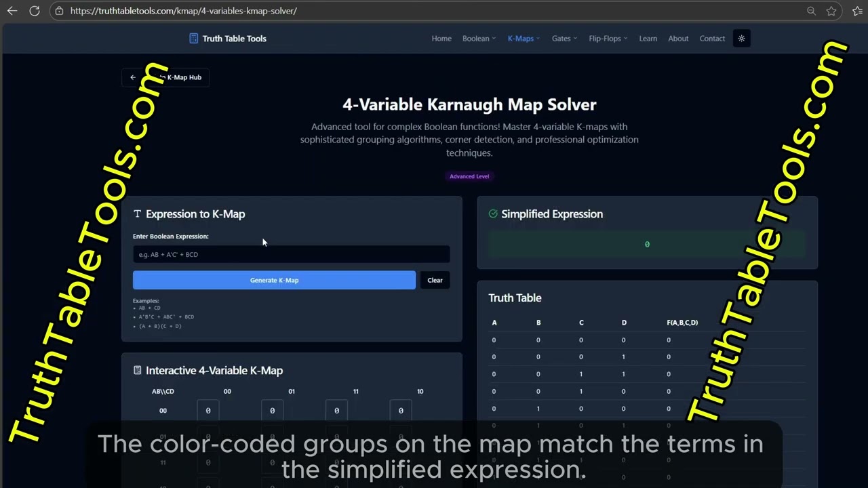This screenshot has height=488, width=868.
Task: Reload the page with refresh icon
Action: (x=35, y=11)
